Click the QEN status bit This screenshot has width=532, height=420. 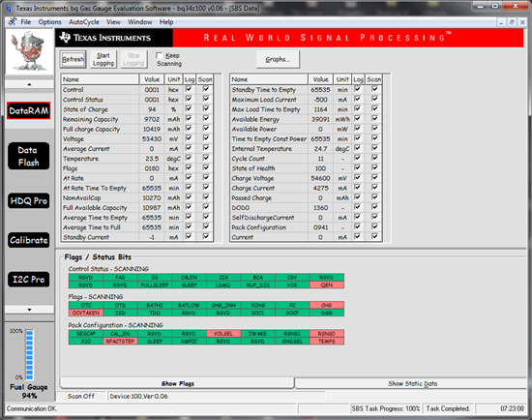pos(327,285)
